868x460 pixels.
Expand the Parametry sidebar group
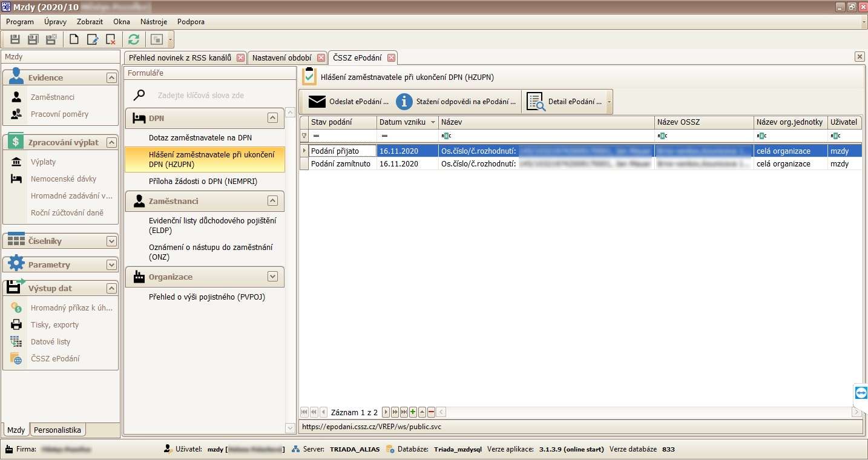point(111,264)
